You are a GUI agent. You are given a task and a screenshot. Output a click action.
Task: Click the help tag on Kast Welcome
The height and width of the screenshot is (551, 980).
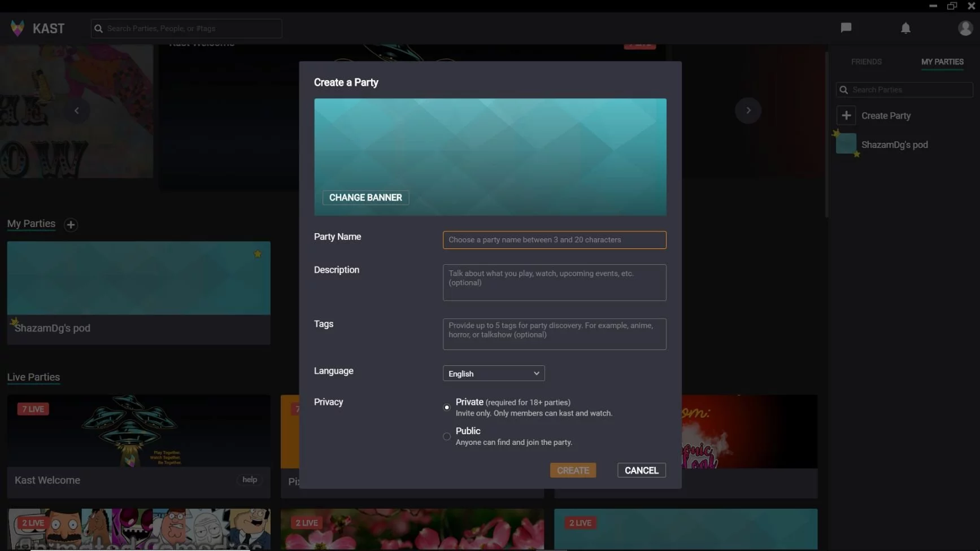tap(250, 480)
